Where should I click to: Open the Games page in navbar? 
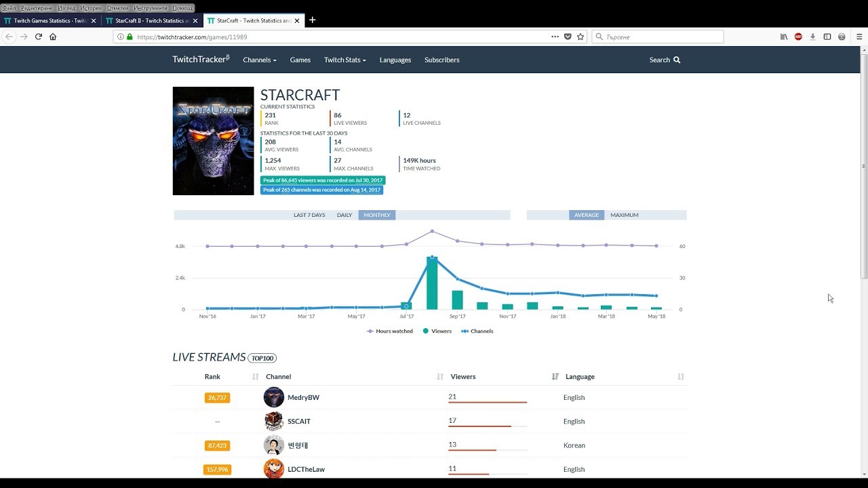click(x=300, y=60)
